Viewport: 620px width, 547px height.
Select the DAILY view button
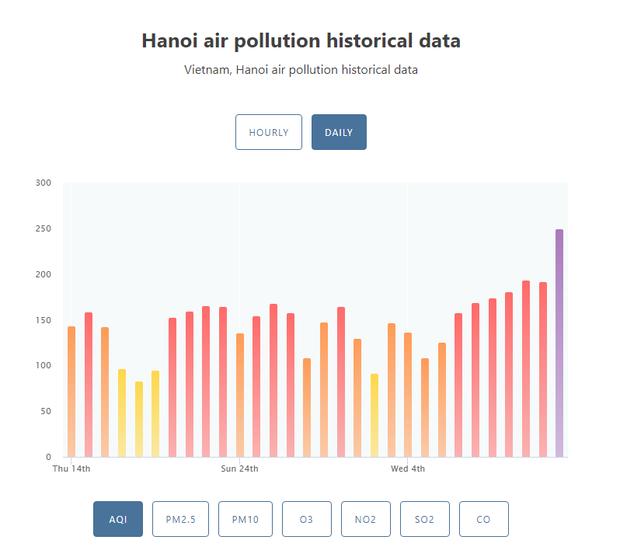(x=338, y=132)
